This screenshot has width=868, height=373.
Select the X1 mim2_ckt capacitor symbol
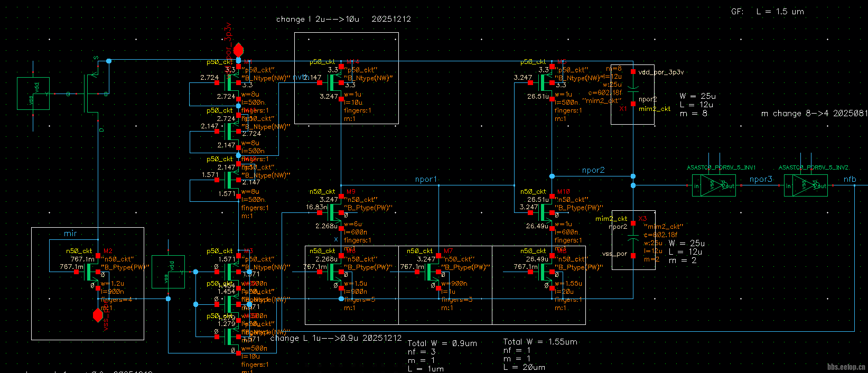[x=633, y=88]
